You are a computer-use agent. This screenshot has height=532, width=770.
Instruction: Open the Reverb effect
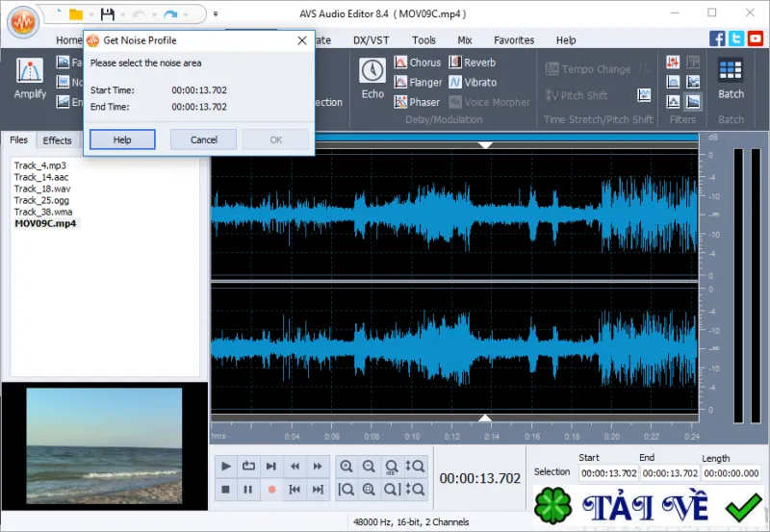(x=473, y=63)
